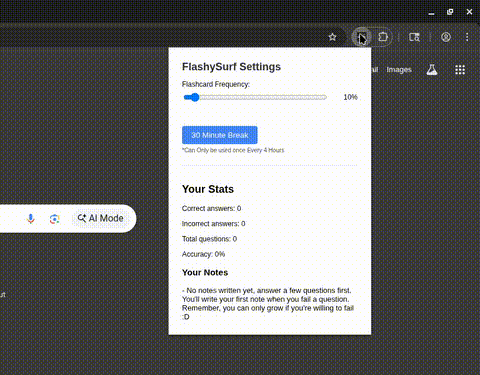The width and height of the screenshot is (480, 375).
Task: Click the FlashySurf extension icon in toolbar
Action: (362, 37)
